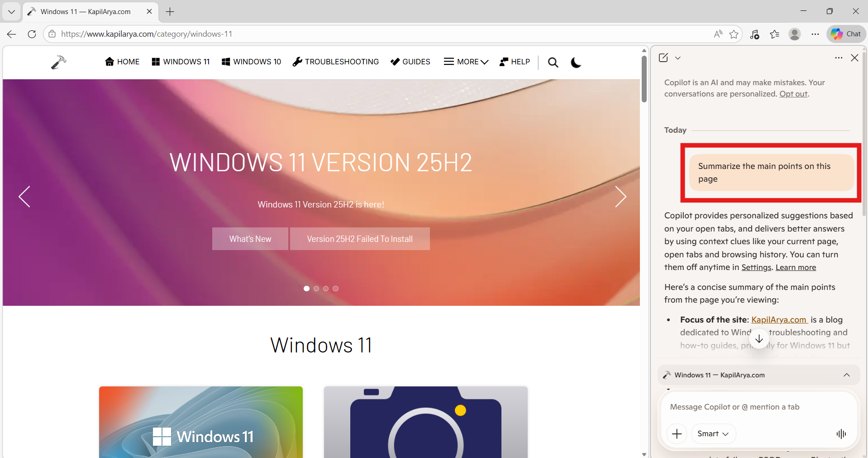Add this page to favorites via star
Screen dimensions: 868x458
pyautogui.click(x=734, y=34)
